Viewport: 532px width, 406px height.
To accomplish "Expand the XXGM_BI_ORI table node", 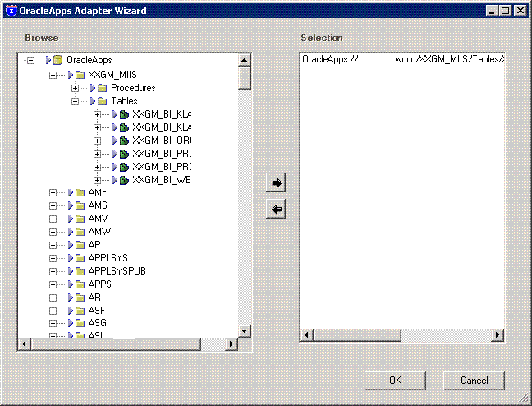I will click(x=98, y=141).
